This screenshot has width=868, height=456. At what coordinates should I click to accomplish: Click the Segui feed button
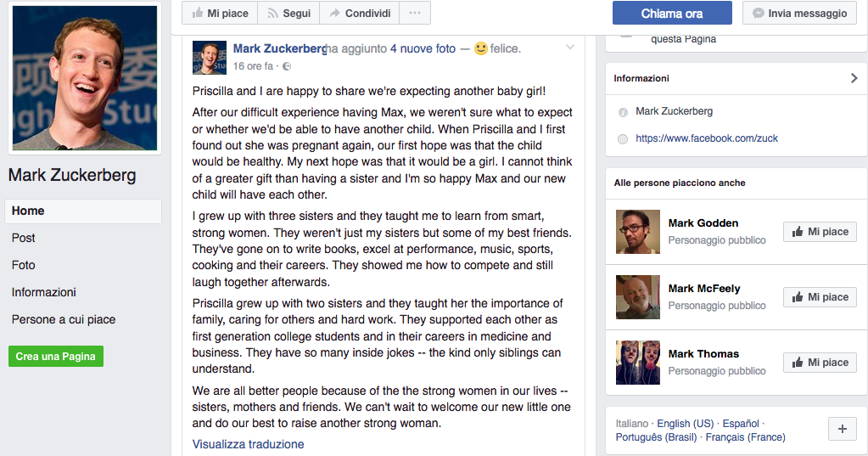[288, 14]
